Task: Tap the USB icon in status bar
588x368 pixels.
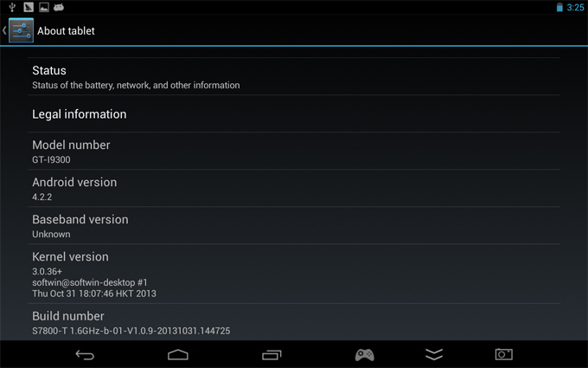Action: coord(12,7)
